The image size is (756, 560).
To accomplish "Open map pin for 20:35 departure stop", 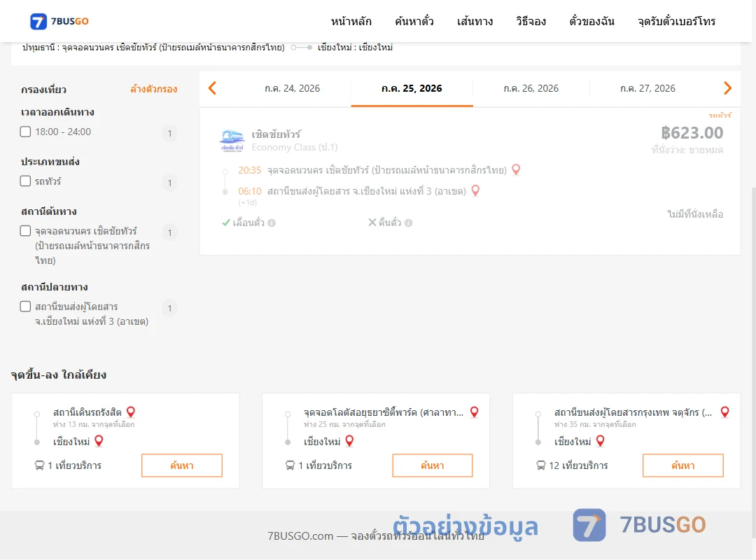I will 516,170.
